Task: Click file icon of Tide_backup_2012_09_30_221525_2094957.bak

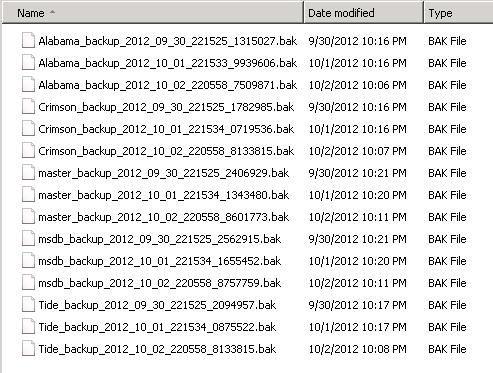Action: click(x=28, y=305)
